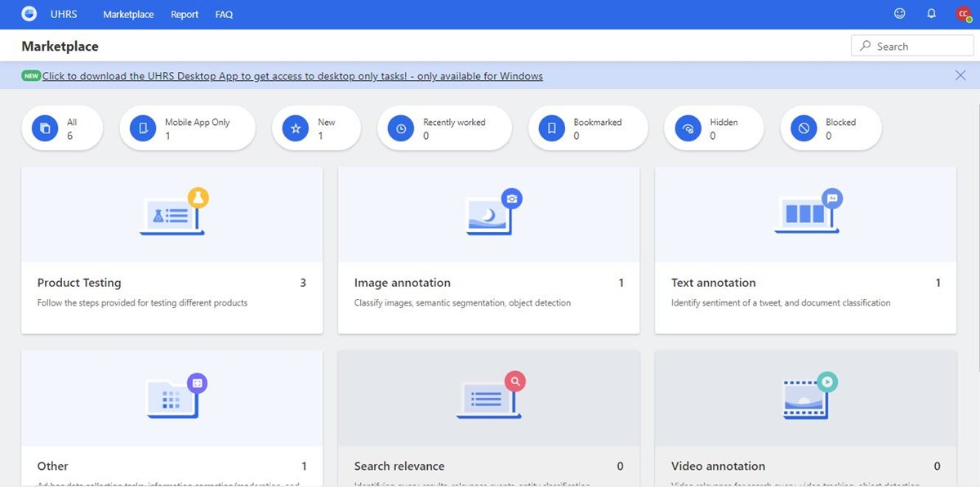
Task: Click the Bookmarked filter bookmark icon
Action: (x=552, y=128)
